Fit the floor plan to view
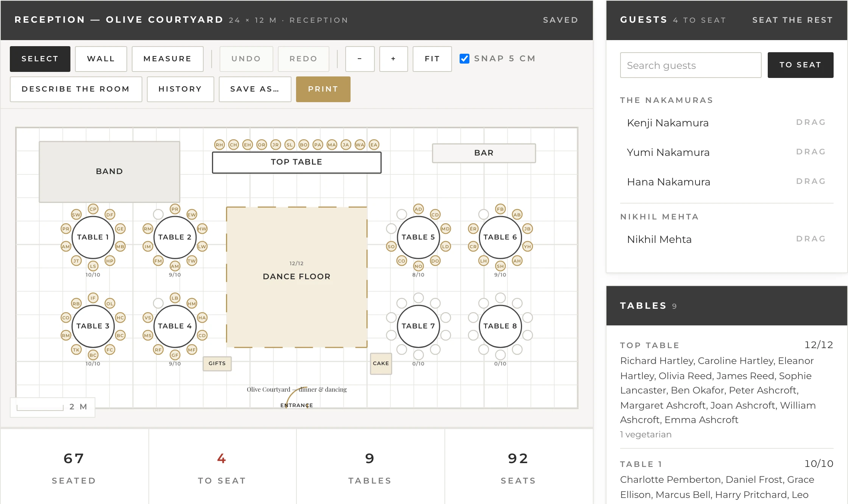 432,59
